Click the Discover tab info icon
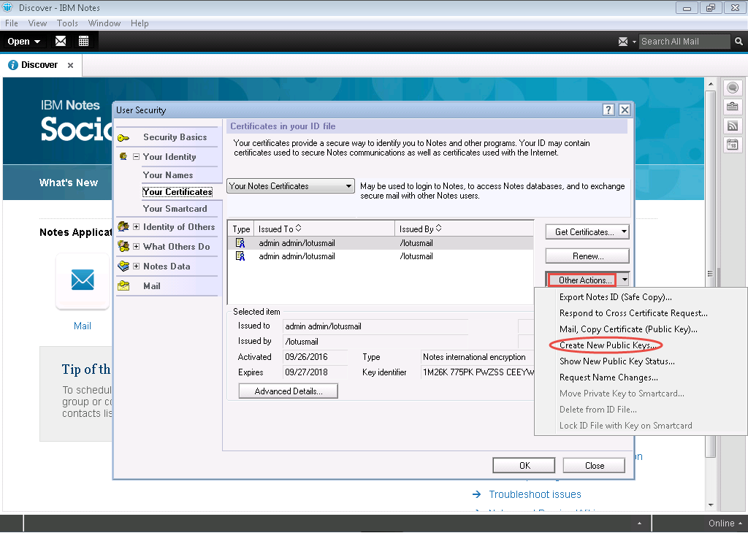 tap(13, 65)
